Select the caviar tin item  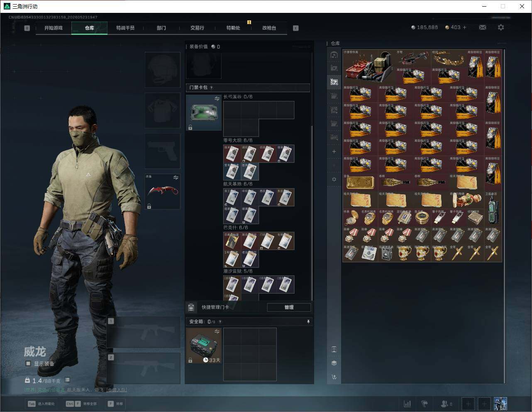coord(422,217)
